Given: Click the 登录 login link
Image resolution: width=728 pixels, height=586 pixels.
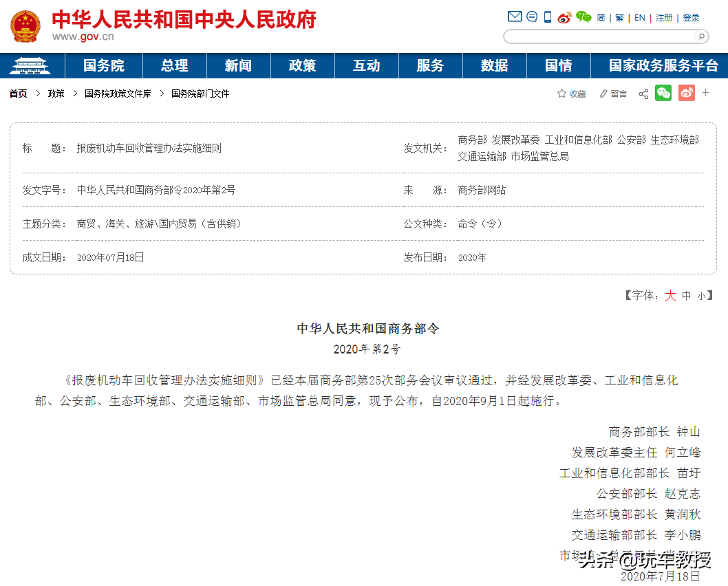Looking at the screenshot, I should (x=691, y=17).
